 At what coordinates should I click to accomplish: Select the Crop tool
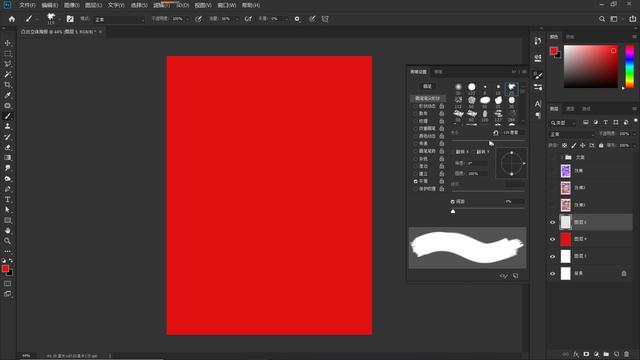[7, 85]
